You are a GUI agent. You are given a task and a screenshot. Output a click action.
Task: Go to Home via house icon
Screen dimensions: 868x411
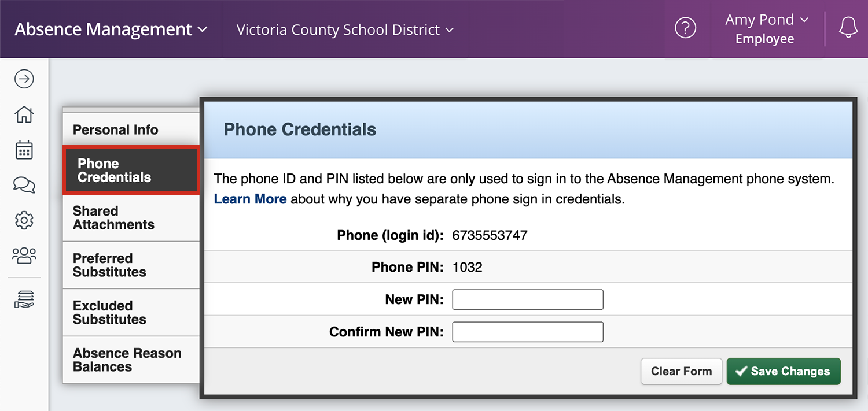click(x=24, y=114)
